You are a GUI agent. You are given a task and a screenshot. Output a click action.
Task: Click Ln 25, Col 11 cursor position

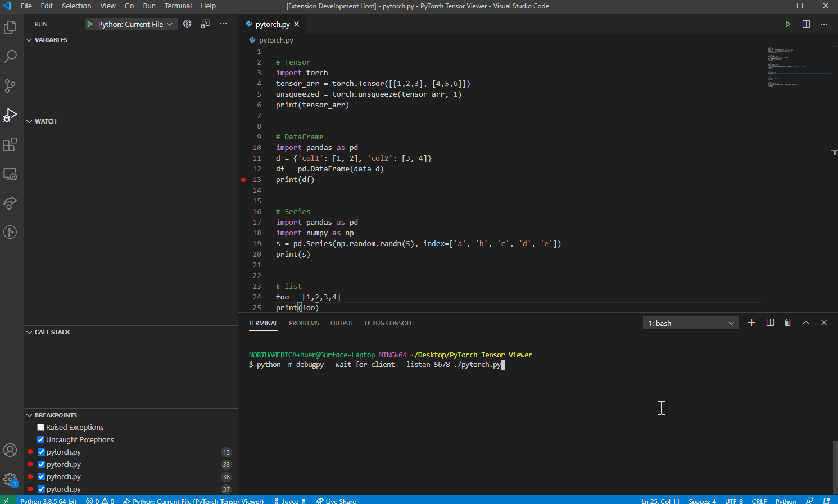coord(660,500)
